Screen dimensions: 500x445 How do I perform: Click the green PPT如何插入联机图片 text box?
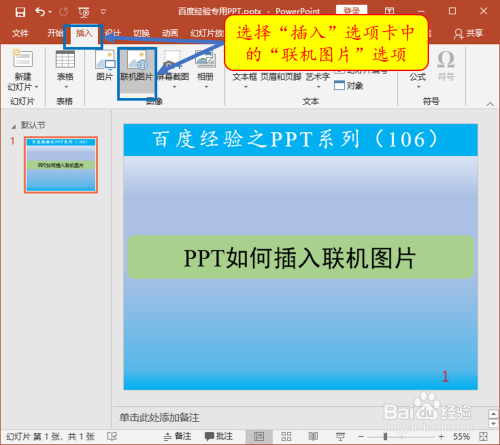point(300,257)
